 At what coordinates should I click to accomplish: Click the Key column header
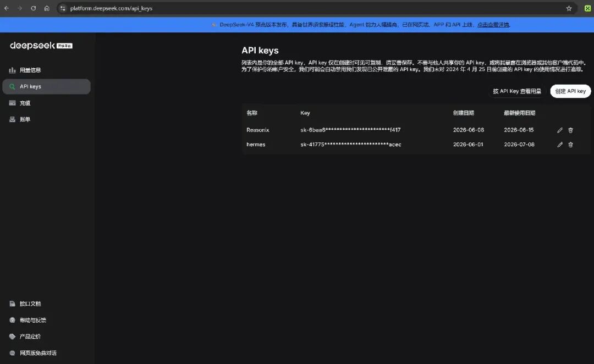click(x=305, y=113)
